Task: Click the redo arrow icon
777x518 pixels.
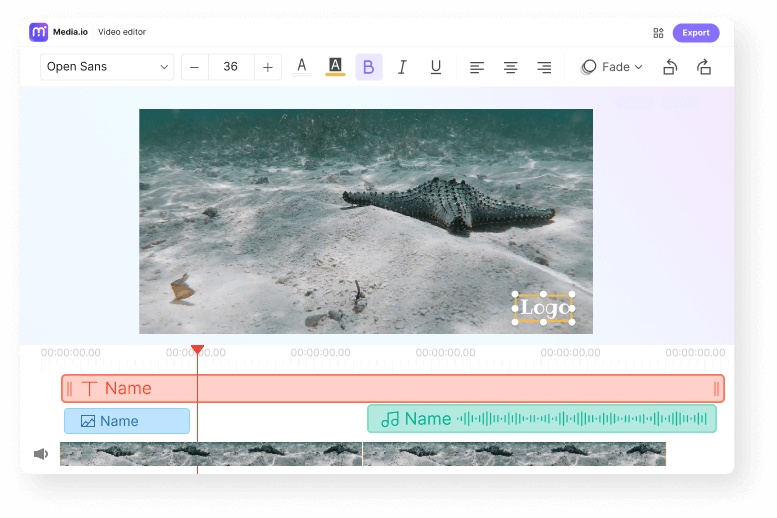Action: [x=704, y=67]
